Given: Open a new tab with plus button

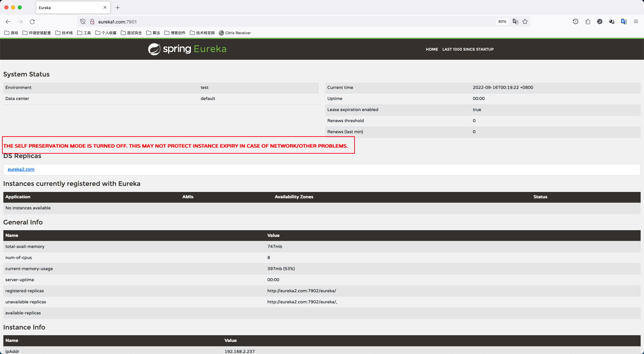Looking at the screenshot, I should [x=118, y=7].
